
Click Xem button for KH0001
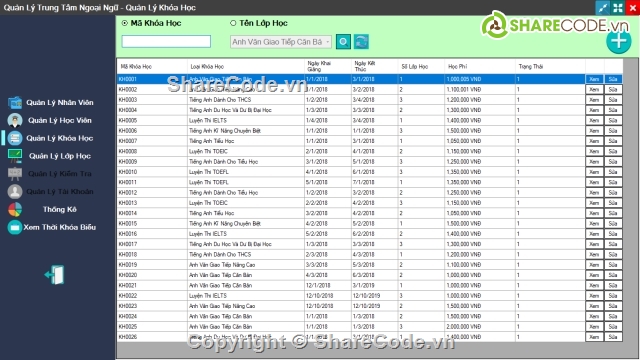coord(594,79)
